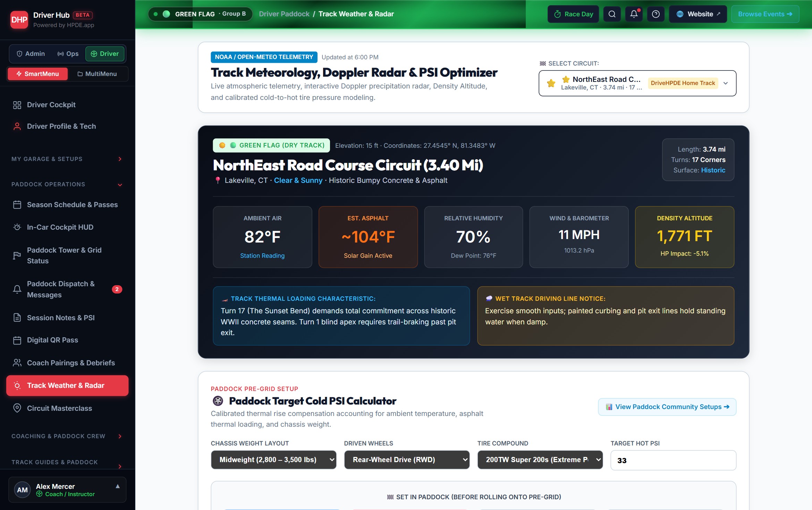Viewport: 812px width, 510px height.
Task: Open Coach Pairings & Debriefs
Action: (x=67, y=363)
